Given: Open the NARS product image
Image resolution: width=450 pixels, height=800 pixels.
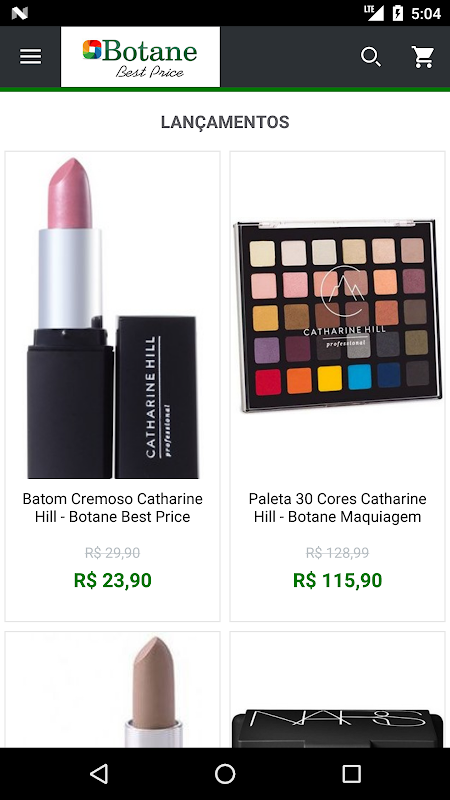Looking at the screenshot, I should pyautogui.click(x=337, y=727).
